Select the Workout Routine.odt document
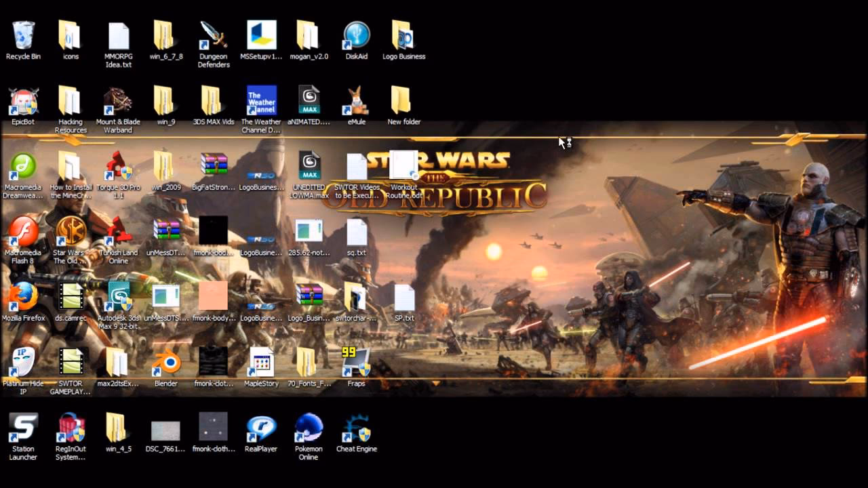Viewport: 868px width, 488px height. [403, 166]
